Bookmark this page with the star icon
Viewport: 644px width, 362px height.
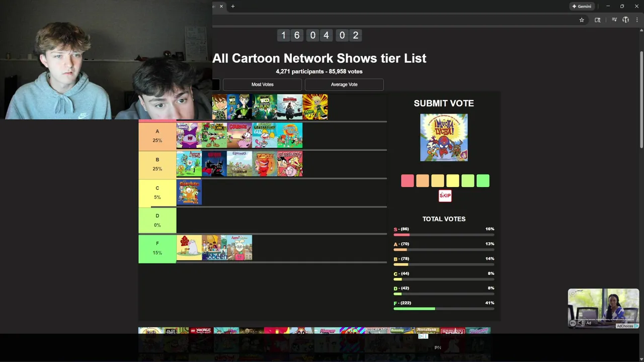(x=582, y=20)
